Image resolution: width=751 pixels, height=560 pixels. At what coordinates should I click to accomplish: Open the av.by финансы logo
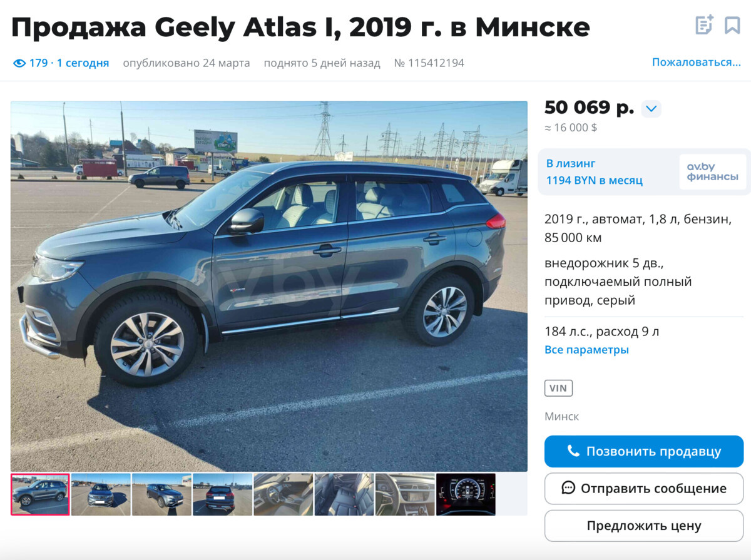click(712, 172)
